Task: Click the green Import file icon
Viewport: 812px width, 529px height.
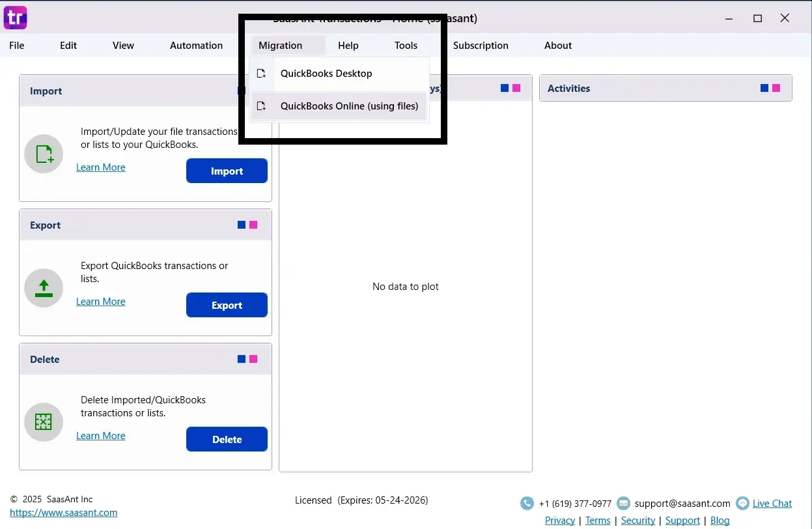Action: click(44, 154)
